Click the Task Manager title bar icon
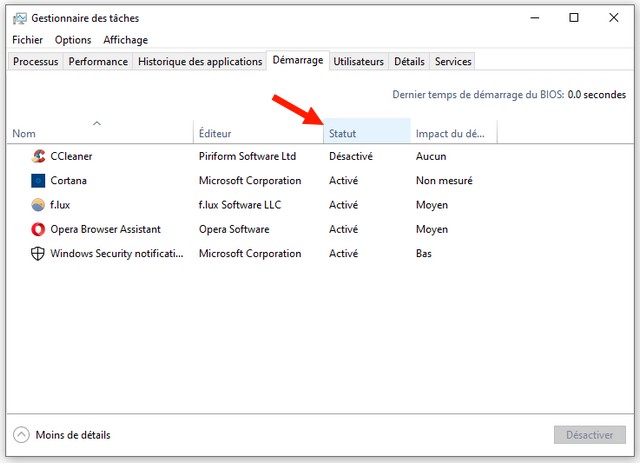The width and height of the screenshot is (640, 463). point(19,18)
